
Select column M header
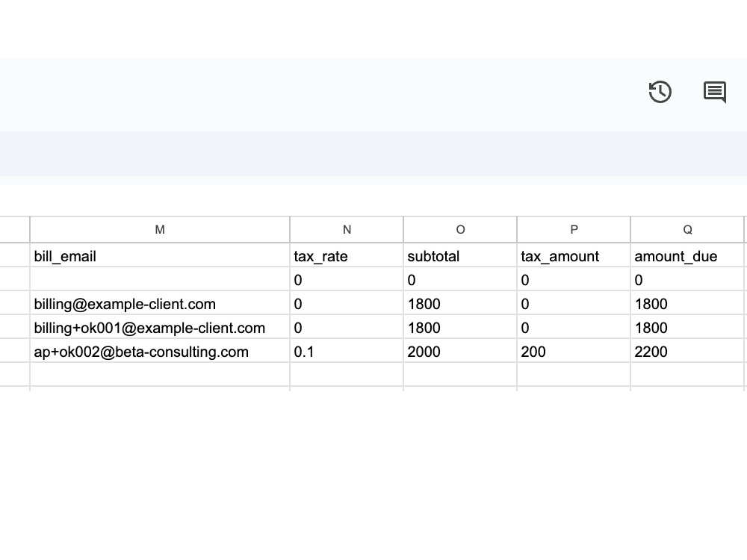click(160, 229)
